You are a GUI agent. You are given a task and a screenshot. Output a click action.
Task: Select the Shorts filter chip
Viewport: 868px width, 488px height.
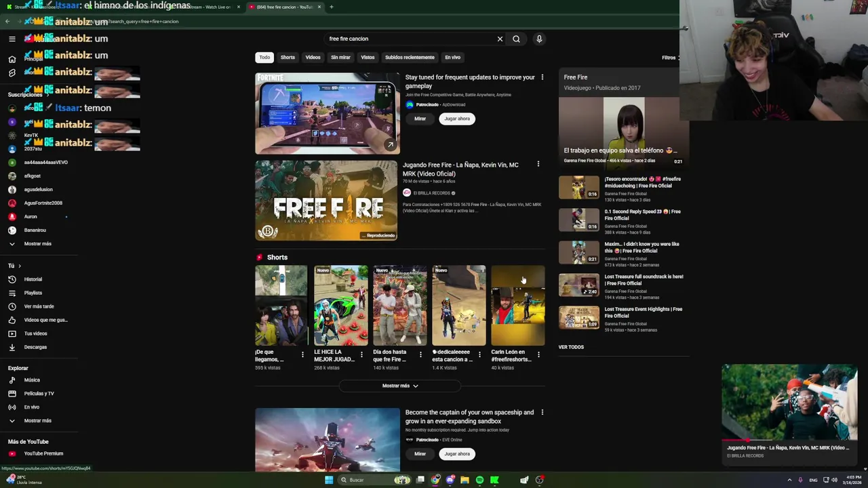(288, 58)
